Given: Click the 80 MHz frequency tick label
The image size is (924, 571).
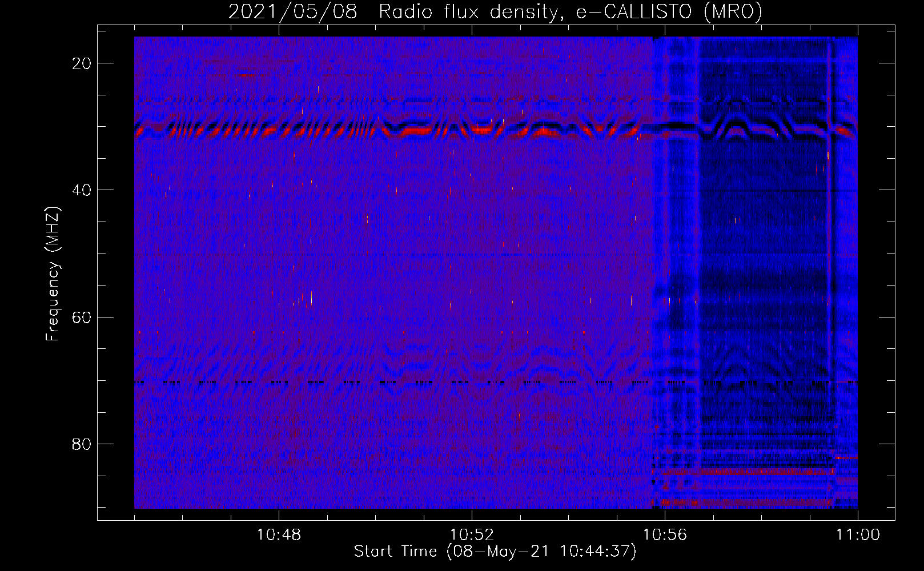Looking at the screenshot, I should 82,444.
